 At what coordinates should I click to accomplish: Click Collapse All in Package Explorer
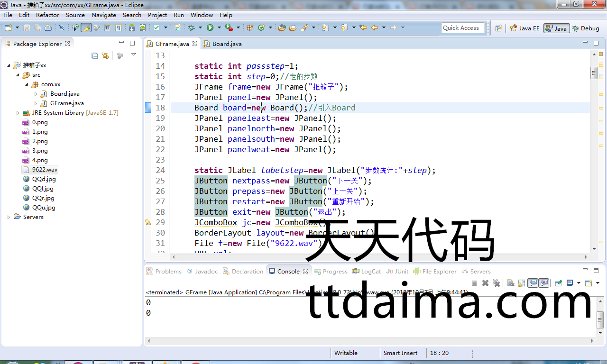[94, 55]
